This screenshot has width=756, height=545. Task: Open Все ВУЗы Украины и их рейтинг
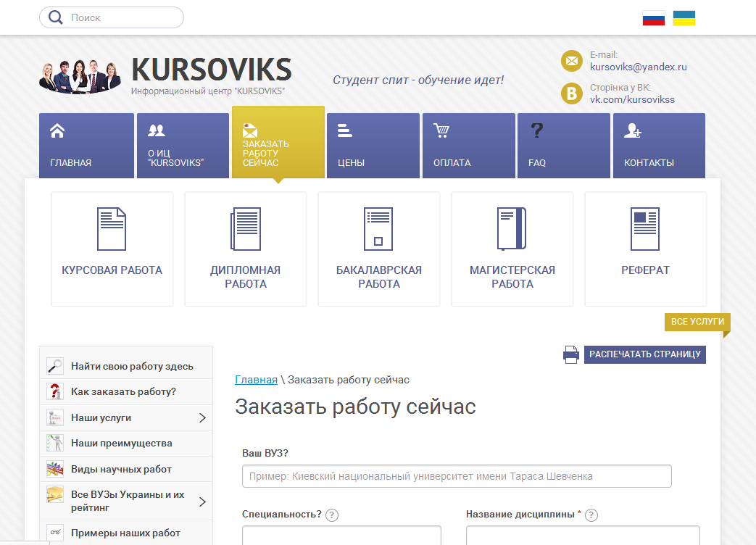pos(126,501)
